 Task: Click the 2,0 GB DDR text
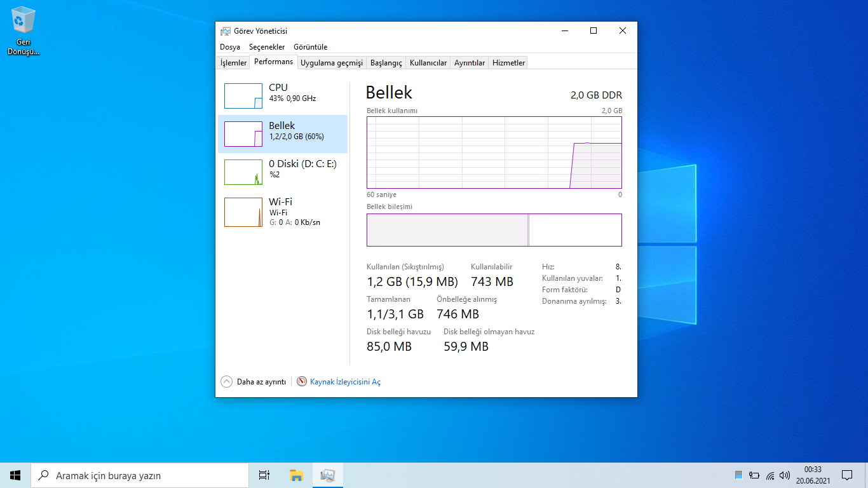tap(596, 95)
